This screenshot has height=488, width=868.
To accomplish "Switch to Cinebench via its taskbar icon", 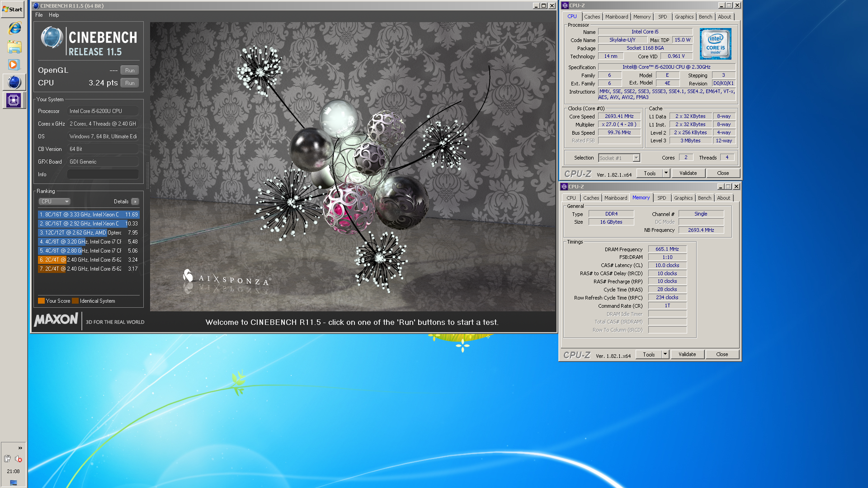I will (x=14, y=82).
